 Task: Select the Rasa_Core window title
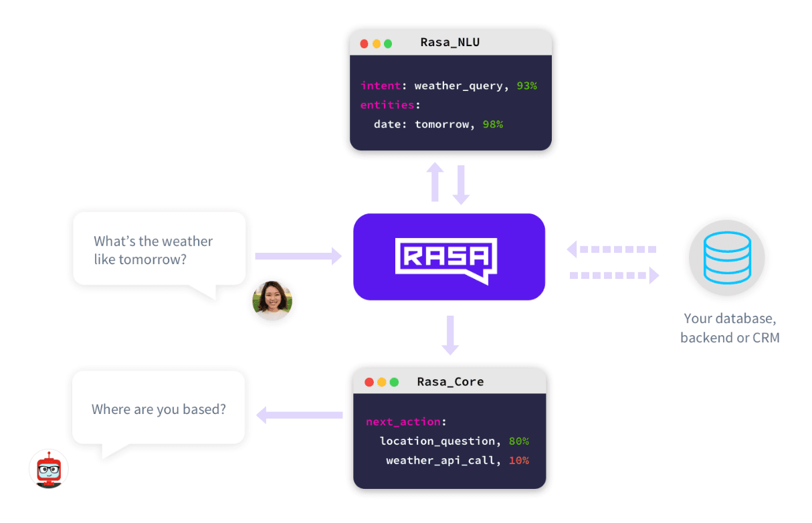point(450,382)
